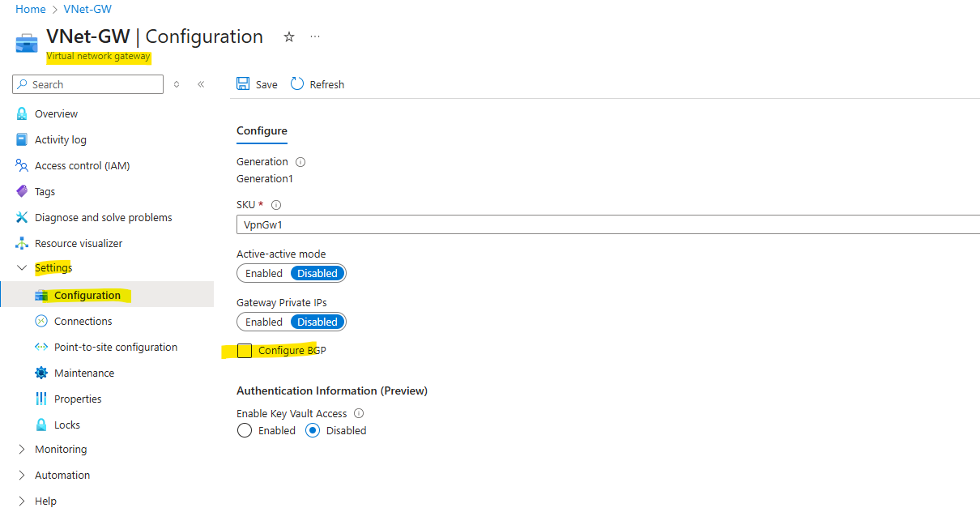Screen dimensions: 980x525
Task: Show info tooltip next to Generation
Action: pyautogui.click(x=300, y=162)
